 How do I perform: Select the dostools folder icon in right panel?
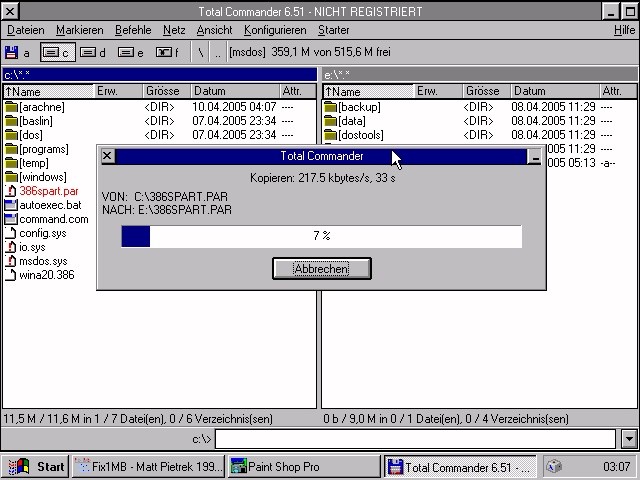[330, 135]
